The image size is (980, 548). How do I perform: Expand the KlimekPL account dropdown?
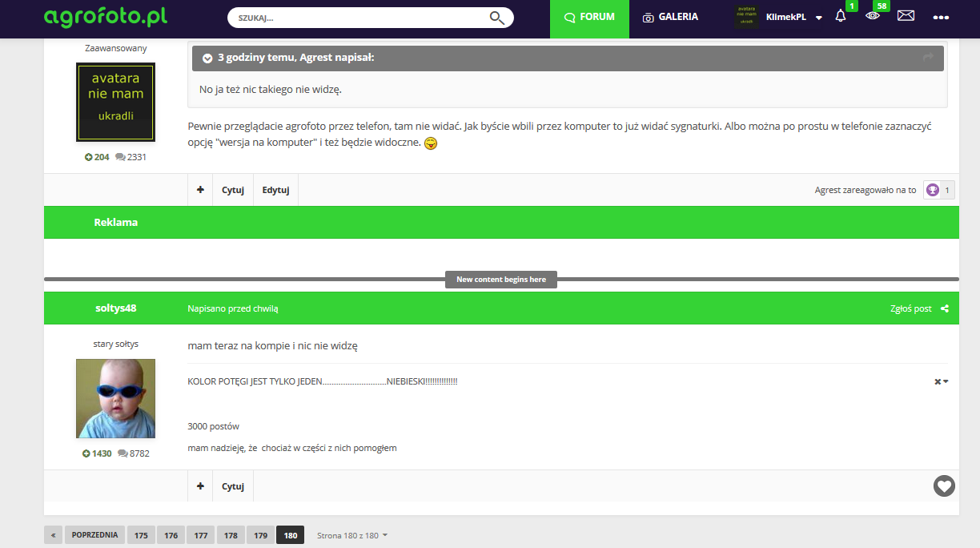click(818, 18)
